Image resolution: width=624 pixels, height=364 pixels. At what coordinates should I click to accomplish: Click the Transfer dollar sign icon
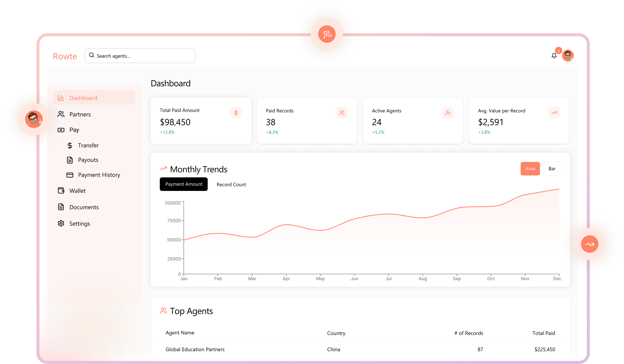click(x=70, y=145)
